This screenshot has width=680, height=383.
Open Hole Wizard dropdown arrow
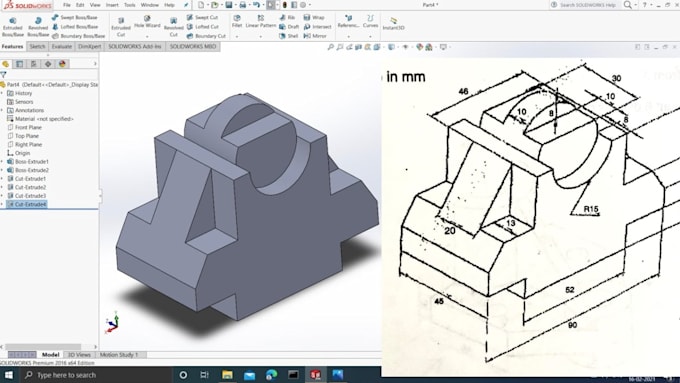[x=147, y=36]
